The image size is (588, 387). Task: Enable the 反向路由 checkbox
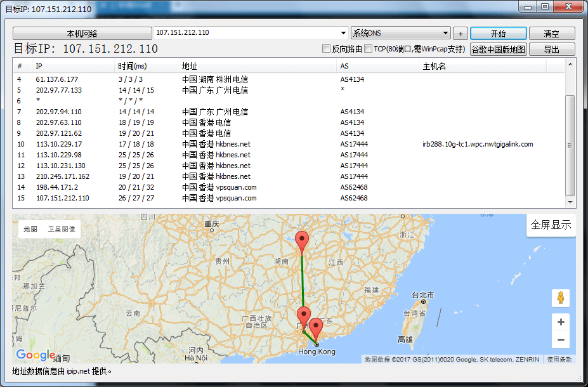(327, 48)
